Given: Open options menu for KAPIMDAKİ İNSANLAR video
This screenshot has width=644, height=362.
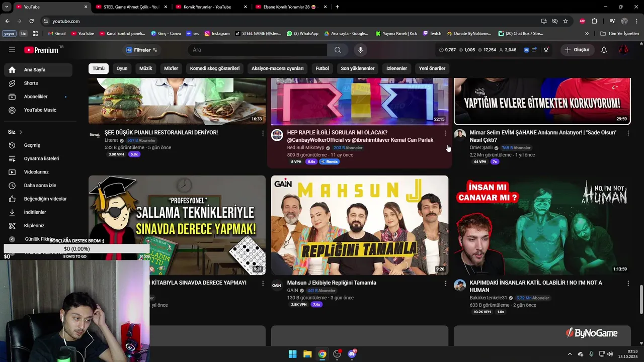Looking at the screenshot, I should tap(628, 284).
